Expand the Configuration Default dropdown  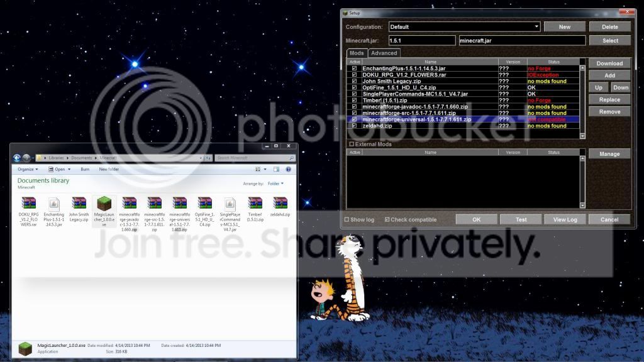tap(536, 27)
